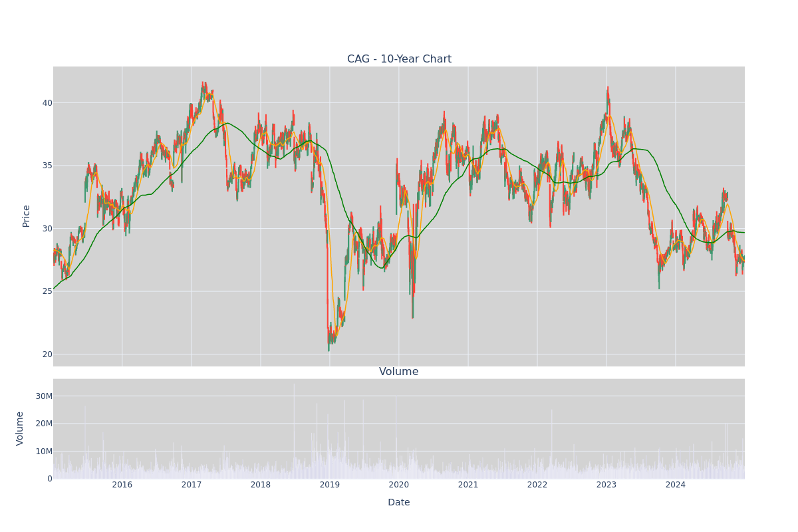Image resolution: width=798 pixels, height=532 pixels.
Task: Select volume axis tick label "20M"
Action: 44,424
